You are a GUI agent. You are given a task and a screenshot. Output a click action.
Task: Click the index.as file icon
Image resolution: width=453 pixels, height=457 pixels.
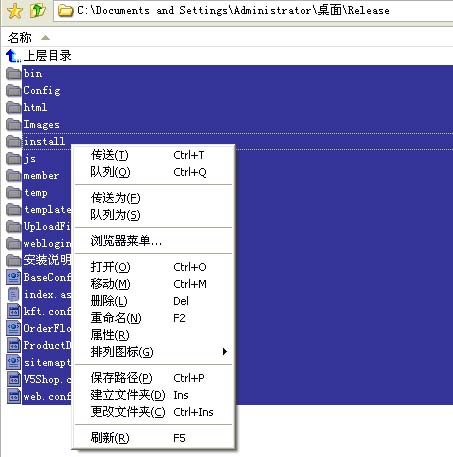tap(14, 294)
